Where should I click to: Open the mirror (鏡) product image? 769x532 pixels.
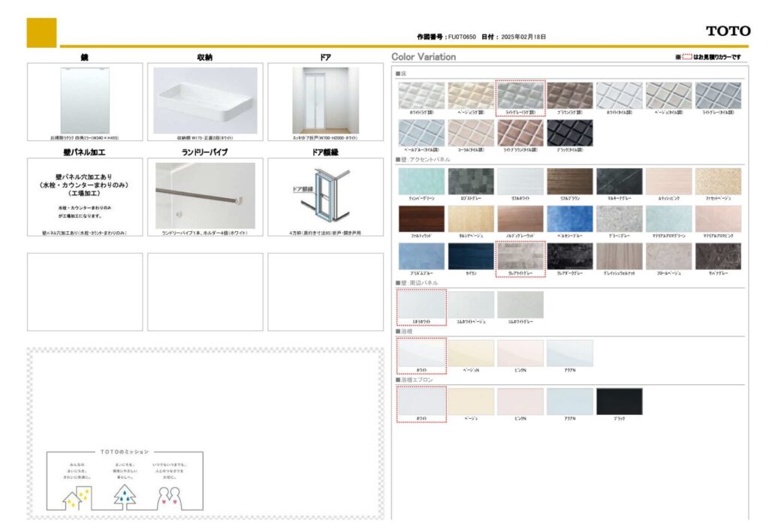(x=85, y=99)
